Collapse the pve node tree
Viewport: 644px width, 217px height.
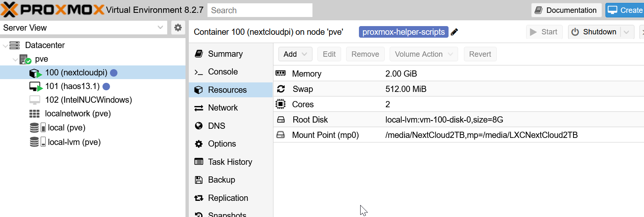click(x=15, y=59)
